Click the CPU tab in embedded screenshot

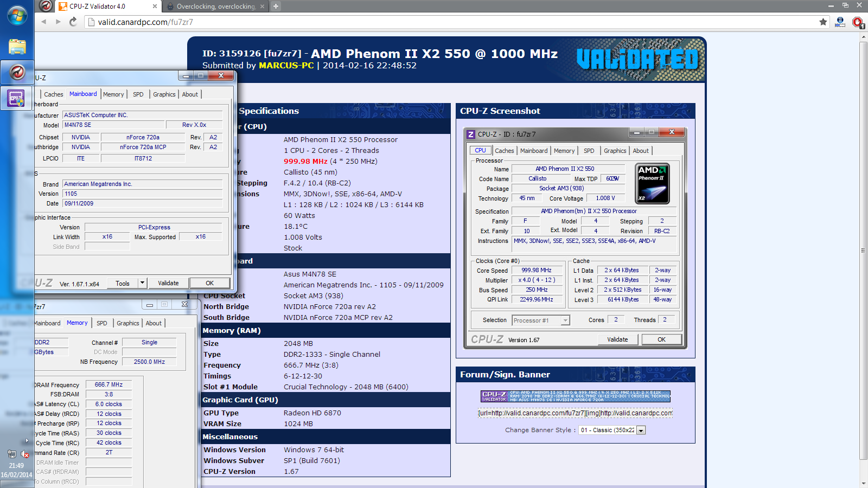coord(481,150)
